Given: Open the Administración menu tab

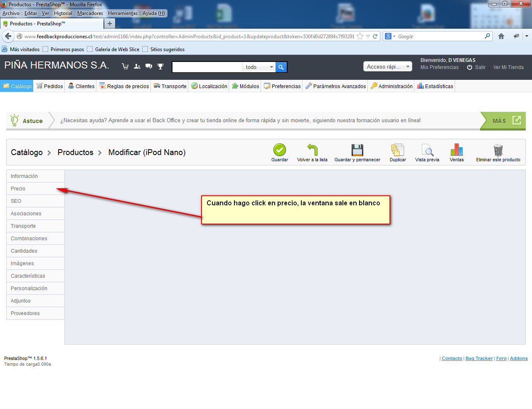Looking at the screenshot, I should [392, 86].
